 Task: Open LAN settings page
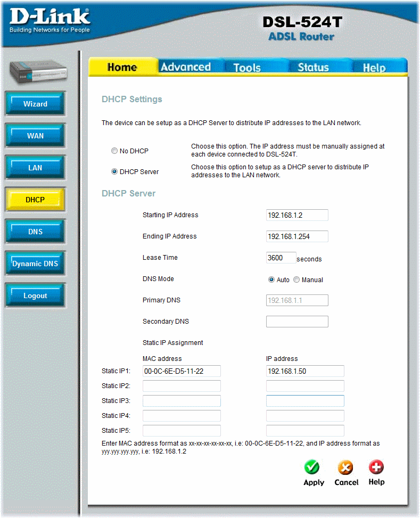point(35,168)
